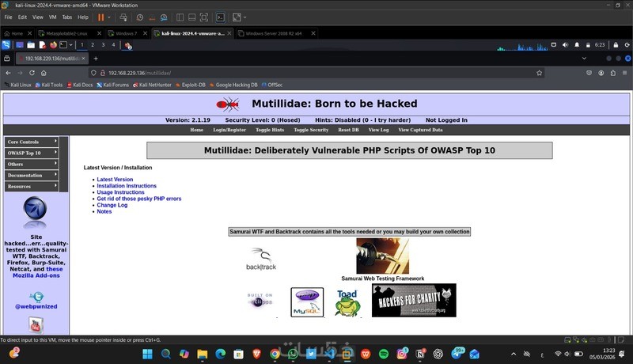This screenshot has height=364, width=633.
Task: Click the Hackers for Charity banner
Action: pos(414,300)
